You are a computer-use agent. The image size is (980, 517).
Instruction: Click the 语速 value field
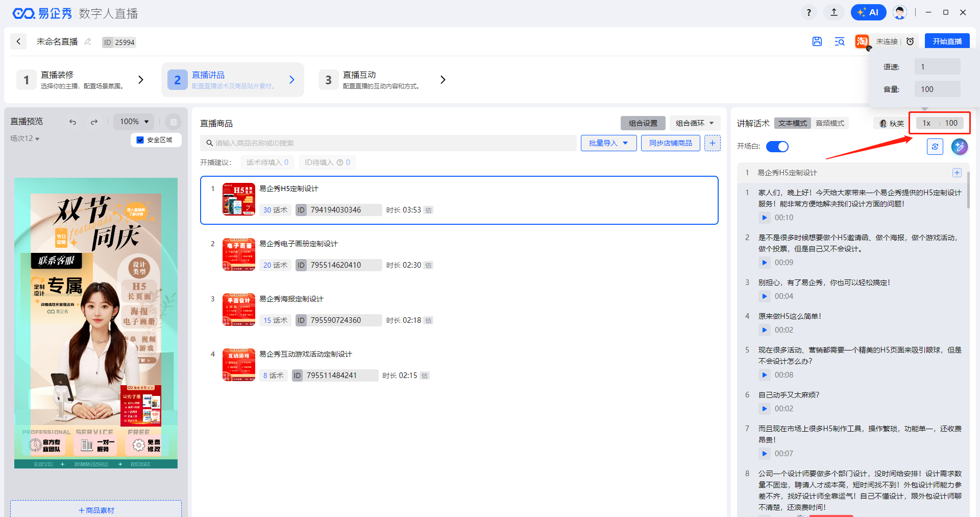tap(938, 67)
